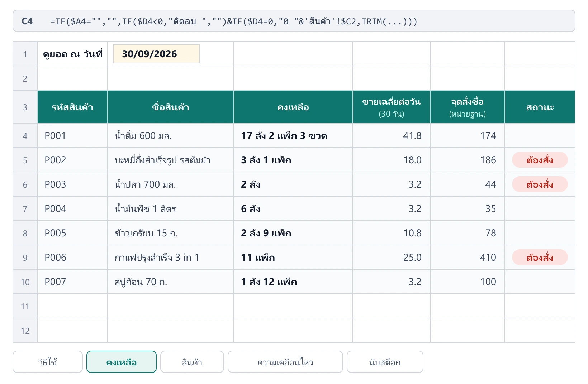Select the รหัสสินค้า column header
Screen dimensions: 588x384
[x=72, y=107]
